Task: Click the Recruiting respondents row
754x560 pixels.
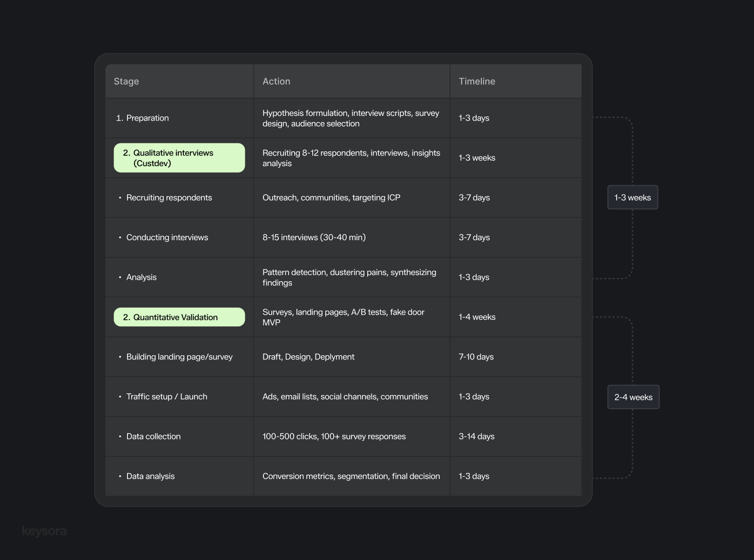Action: click(x=169, y=197)
